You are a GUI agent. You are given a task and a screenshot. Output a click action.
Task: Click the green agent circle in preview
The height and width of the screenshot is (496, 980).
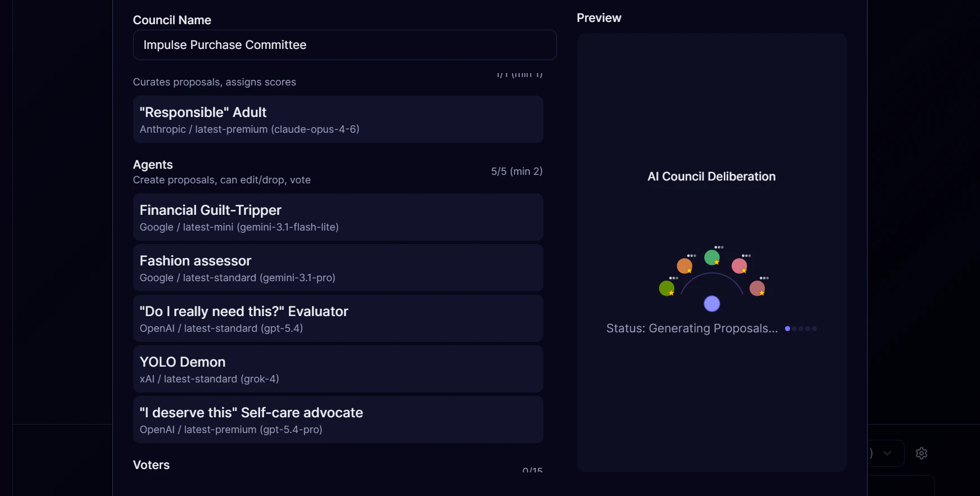click(712, 257)
